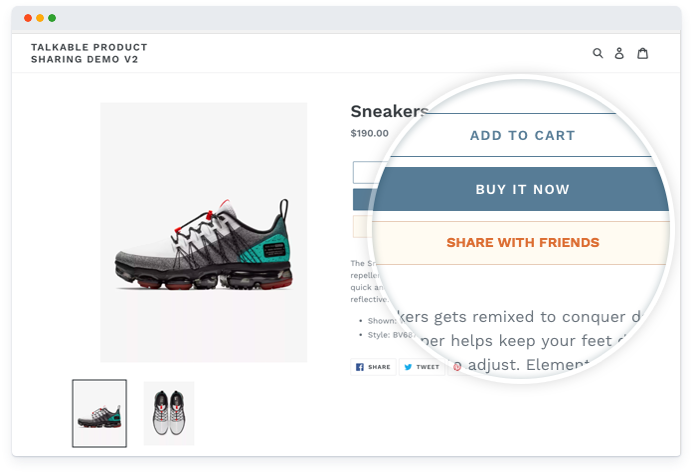Open the search magnifier icon
This screenshot has height=474, width=693.
pyautogui.click(x=598, y=54)
